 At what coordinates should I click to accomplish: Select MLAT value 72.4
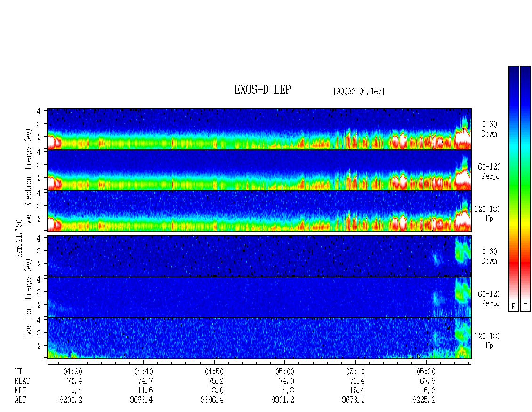click(x=74, y=381)
